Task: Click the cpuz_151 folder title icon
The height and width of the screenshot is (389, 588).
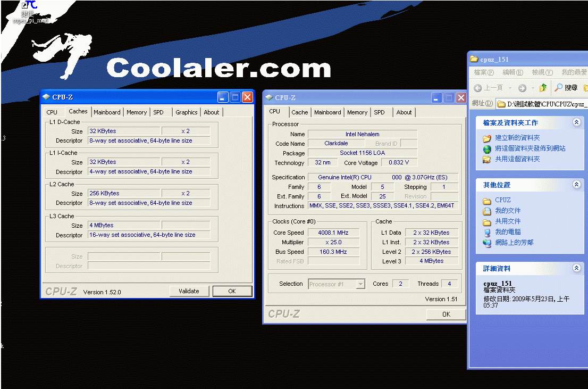Action: (474, 59)
